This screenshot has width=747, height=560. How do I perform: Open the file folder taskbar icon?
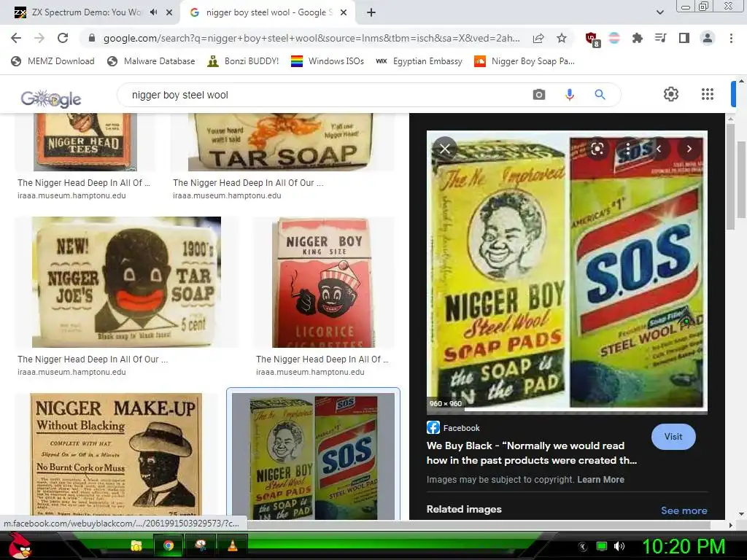(136, 545)
